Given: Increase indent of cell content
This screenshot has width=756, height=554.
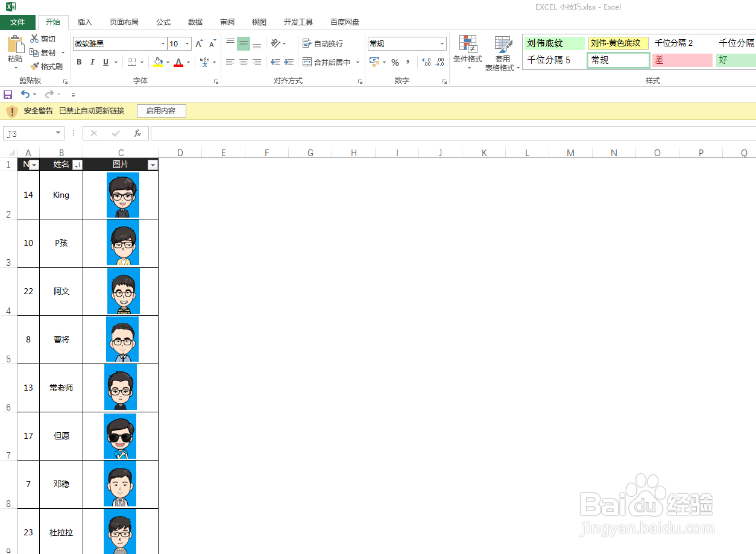Looking at the screenshot, I should pos(289,62).
